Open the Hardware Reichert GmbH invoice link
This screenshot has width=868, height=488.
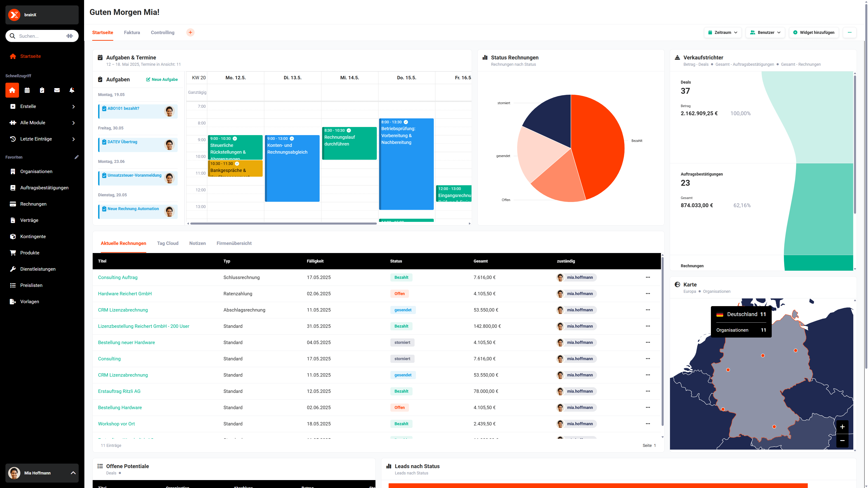[125, 294]
